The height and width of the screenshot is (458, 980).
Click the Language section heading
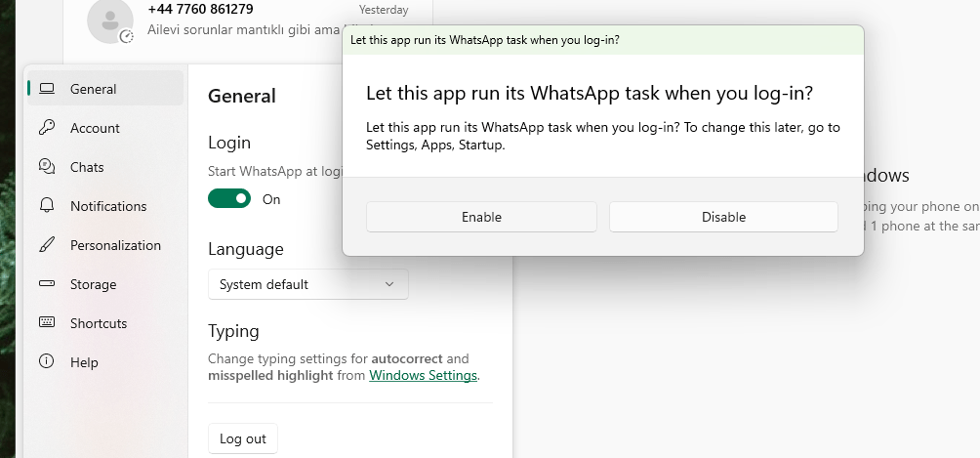pyautogui.click(x=246, y=249)
